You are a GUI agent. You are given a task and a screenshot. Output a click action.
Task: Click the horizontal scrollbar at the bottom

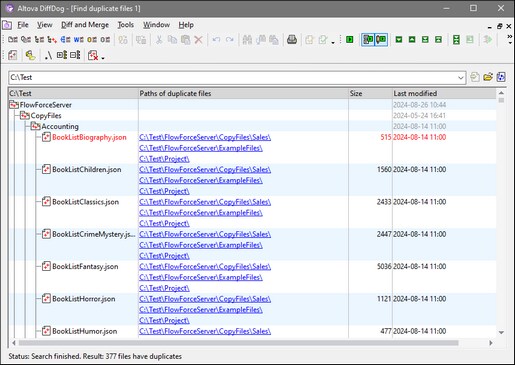[238, 343]
